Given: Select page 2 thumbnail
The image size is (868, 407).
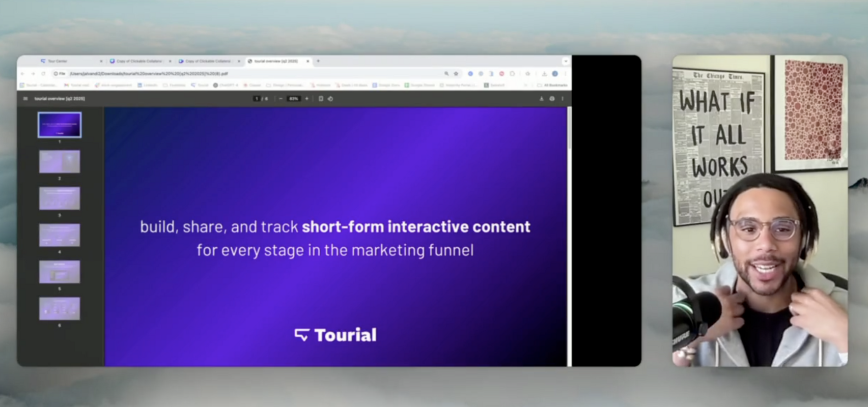Looking at the screenshot, I should [60, 162].
